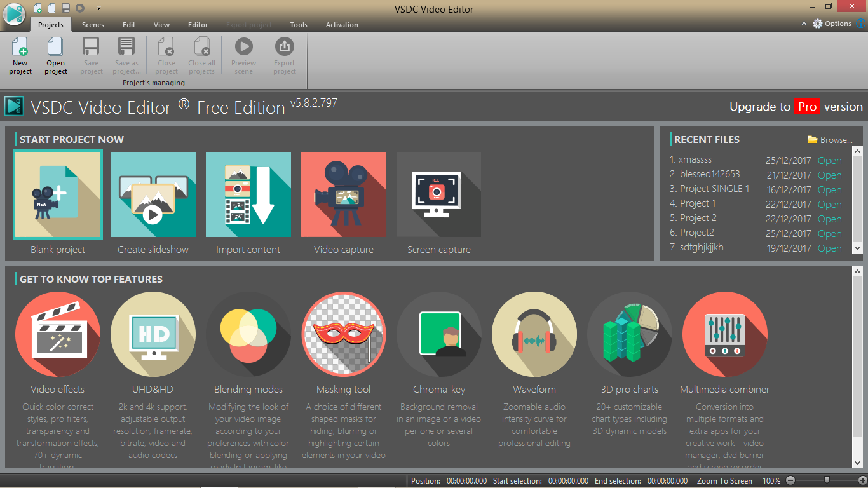Viewport: 868px width, 488px height.
Task: Open the Chroma-key feature
Action: click(438, 334)
